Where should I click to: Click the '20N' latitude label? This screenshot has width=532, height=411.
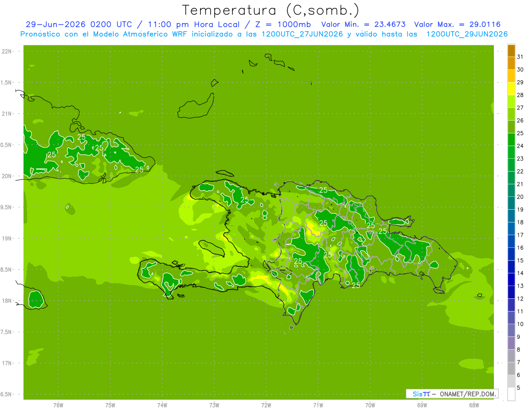point(7,176)
